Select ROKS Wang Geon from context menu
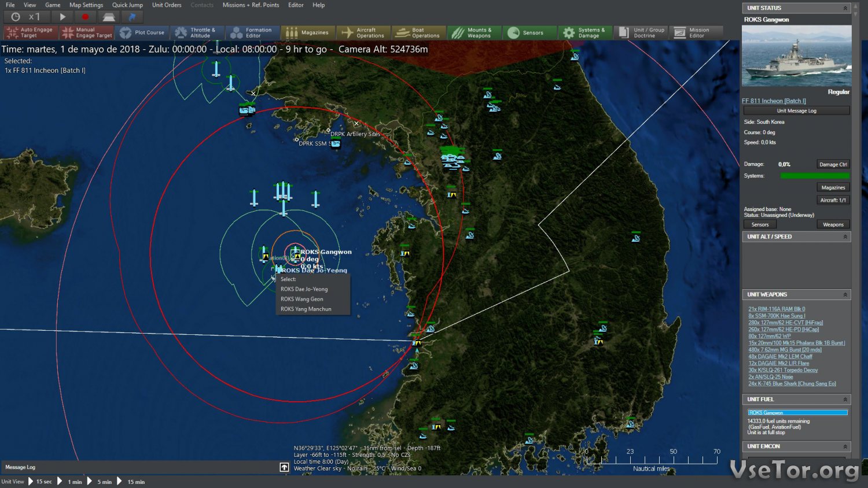This screenshot has height=488, width=868. pyautogui.click(x=302, y=299)
